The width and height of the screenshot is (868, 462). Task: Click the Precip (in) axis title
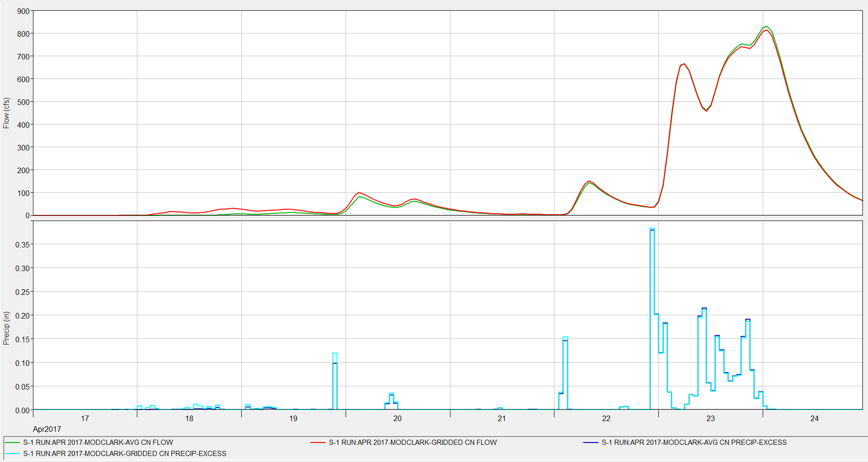point(6,328)
